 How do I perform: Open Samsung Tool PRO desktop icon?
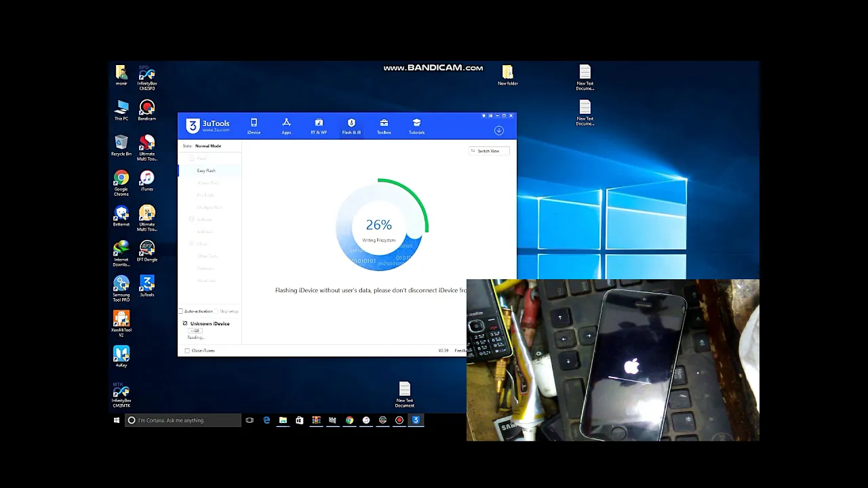click(121, 289)
